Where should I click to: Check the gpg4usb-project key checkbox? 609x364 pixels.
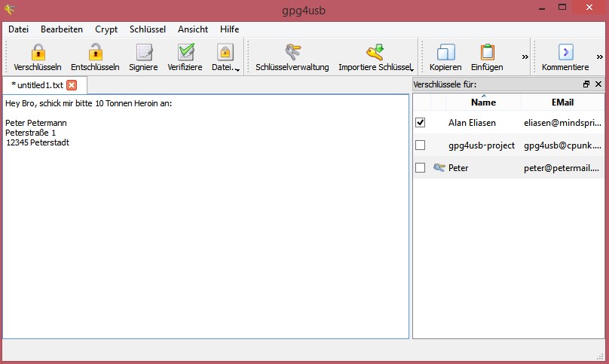[x=421, y=145]
